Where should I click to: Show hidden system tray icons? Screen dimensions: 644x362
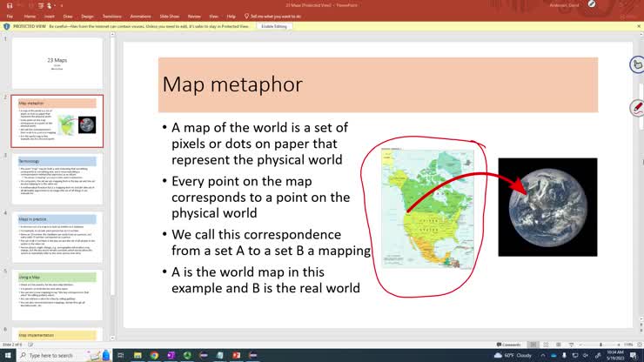coord(543,355)
